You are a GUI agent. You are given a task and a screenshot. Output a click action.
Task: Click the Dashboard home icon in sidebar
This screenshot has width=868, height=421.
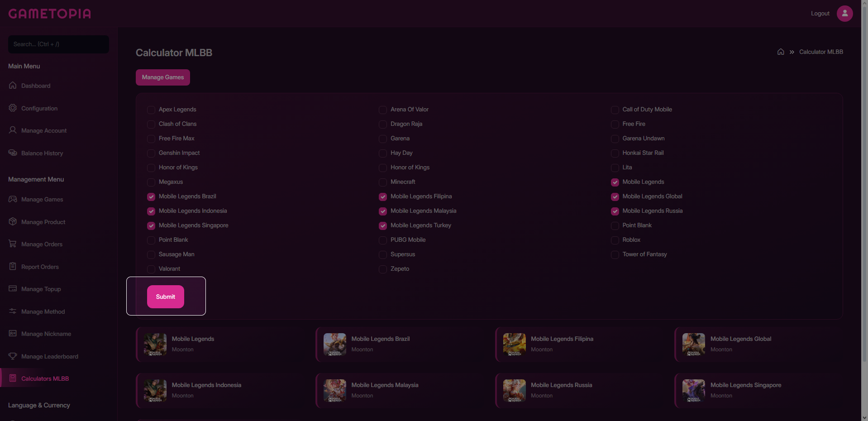[x=13, y=85]
